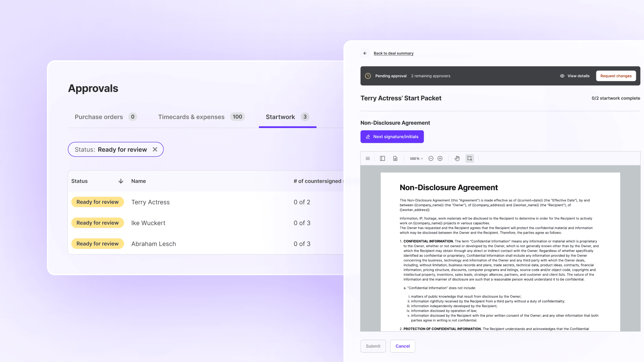
Task: Click Cancel to discard the start packet review
Action: [402, 346]
